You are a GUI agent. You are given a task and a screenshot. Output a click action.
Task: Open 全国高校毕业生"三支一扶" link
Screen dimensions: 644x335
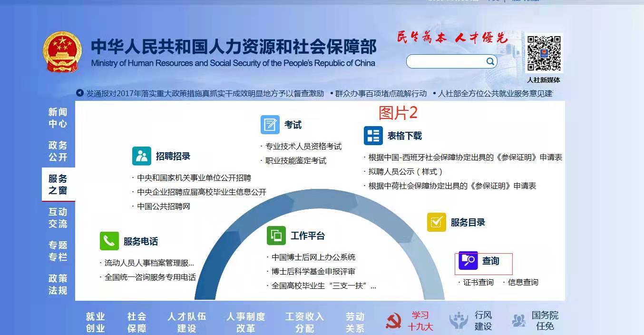click(x=324, y=286)
